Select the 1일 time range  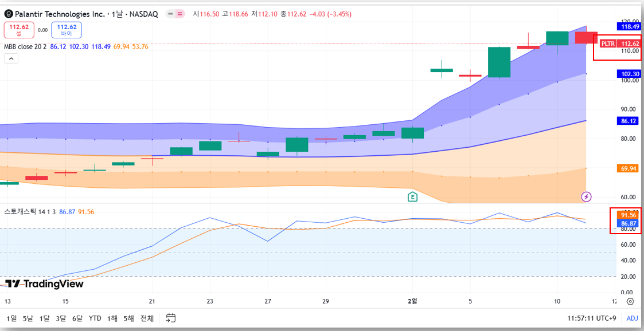(x=11, y=318)
